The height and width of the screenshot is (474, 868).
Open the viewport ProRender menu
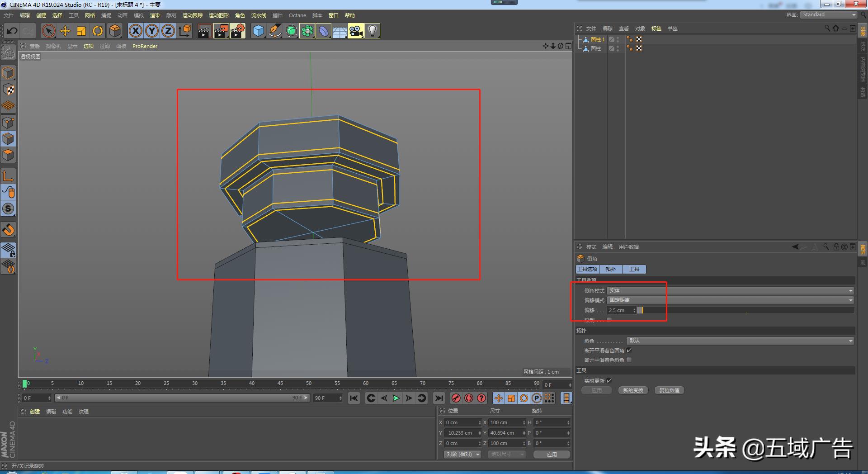tap(145, 46)
